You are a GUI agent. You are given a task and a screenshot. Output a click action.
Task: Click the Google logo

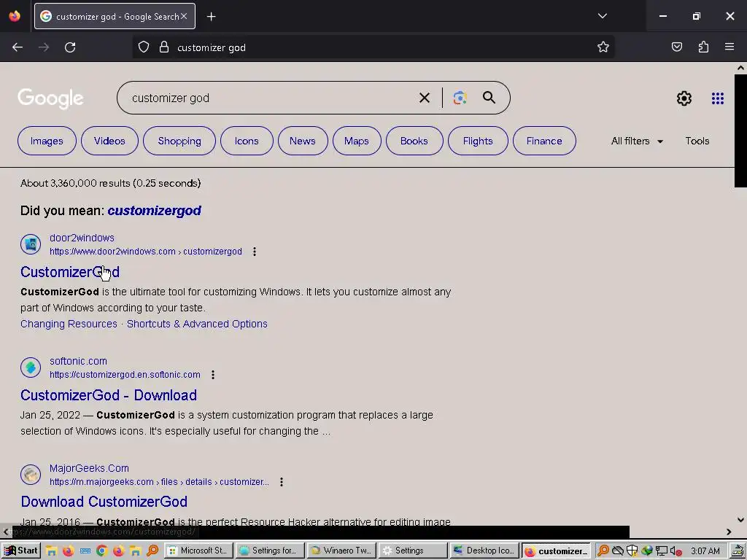(50, 98)
